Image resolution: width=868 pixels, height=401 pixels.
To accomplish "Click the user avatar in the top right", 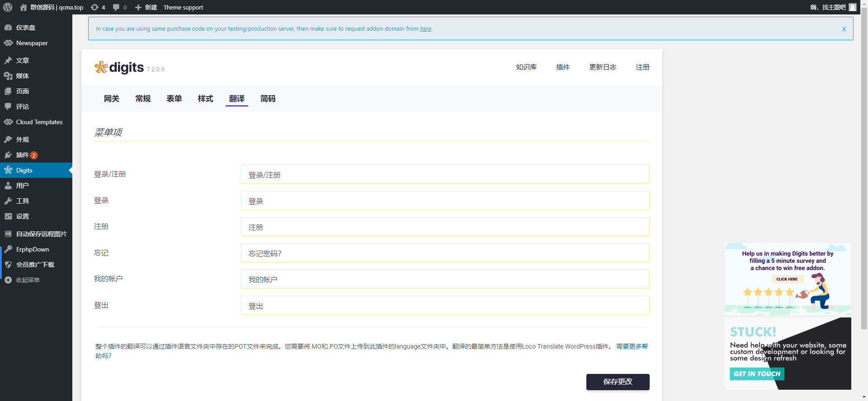I will click(x=853, y=7).
